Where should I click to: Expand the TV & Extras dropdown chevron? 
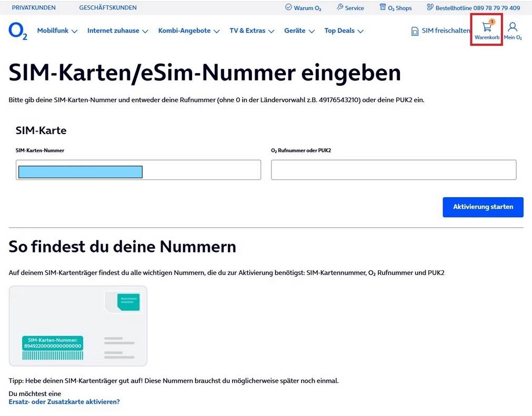[271, 31]
